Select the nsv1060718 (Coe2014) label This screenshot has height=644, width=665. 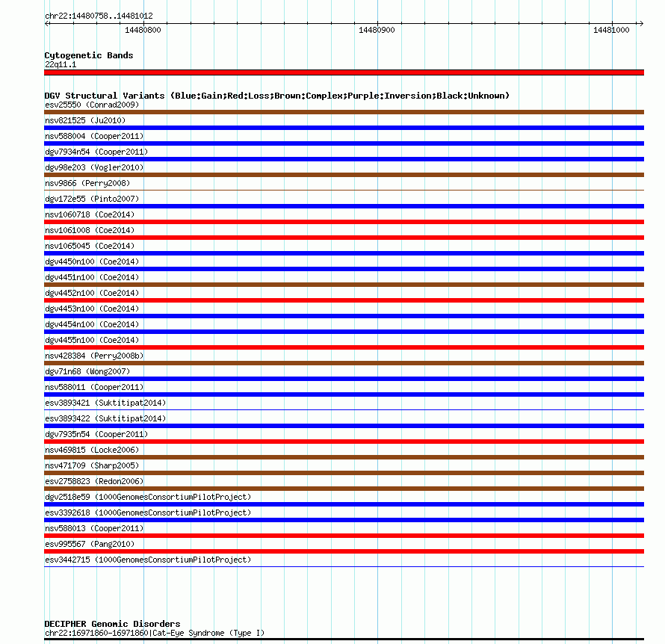pos(90,214)
